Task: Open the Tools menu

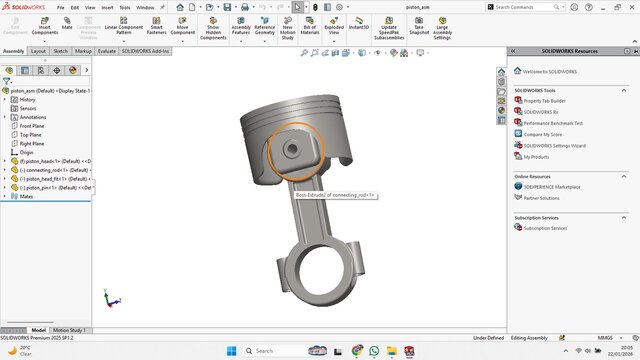Action: pyautogui.click(x=124, y=7)
